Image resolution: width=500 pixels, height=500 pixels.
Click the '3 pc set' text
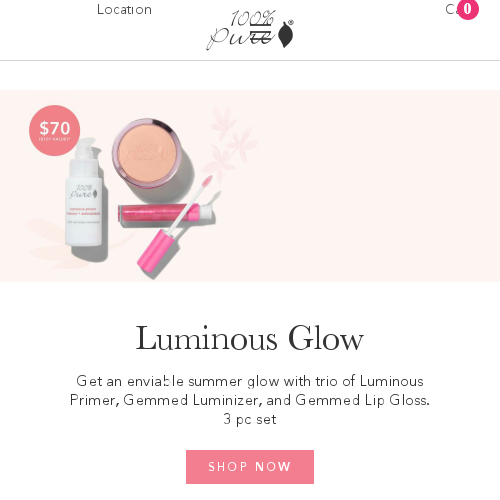click(x=250, y=419)
